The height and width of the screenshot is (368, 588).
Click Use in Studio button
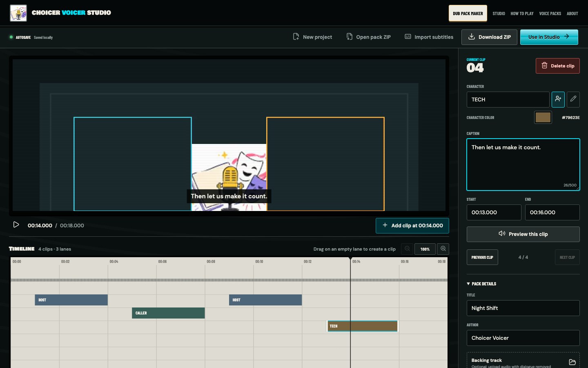pos(549,37)
